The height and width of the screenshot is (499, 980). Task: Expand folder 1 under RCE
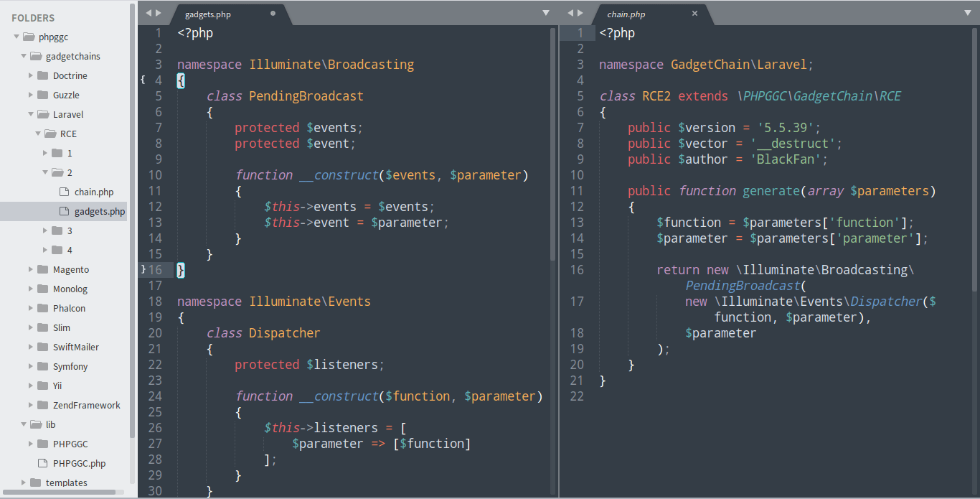tap(45, 153)
